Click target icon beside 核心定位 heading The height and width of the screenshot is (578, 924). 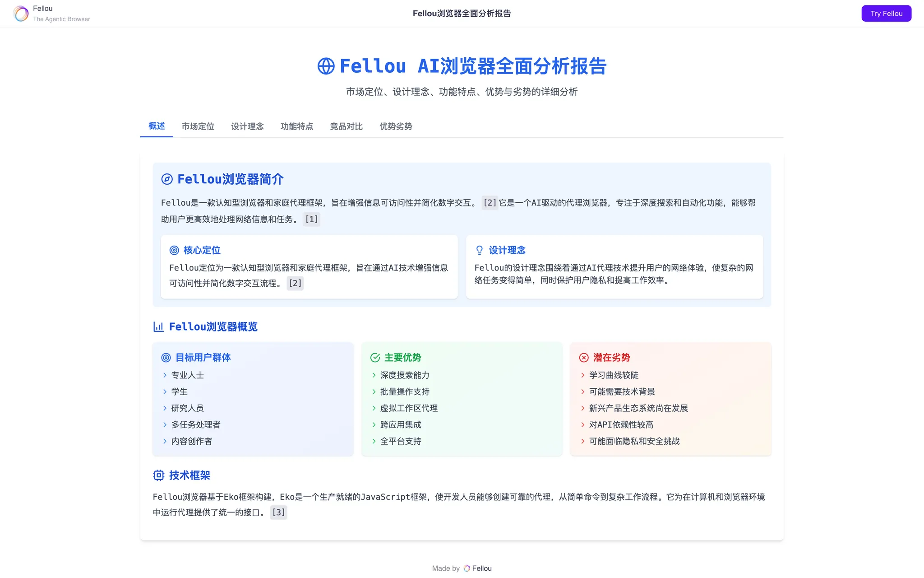tap(174, 250)
